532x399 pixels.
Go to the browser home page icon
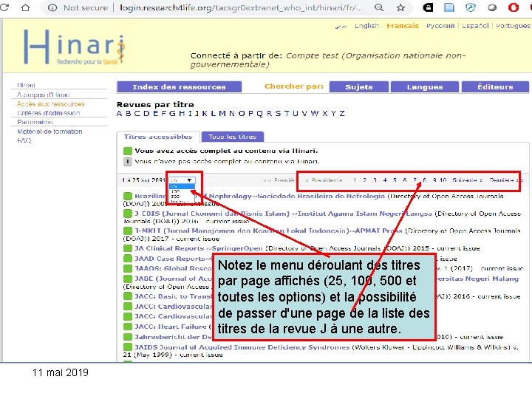[x=25, y=7]
